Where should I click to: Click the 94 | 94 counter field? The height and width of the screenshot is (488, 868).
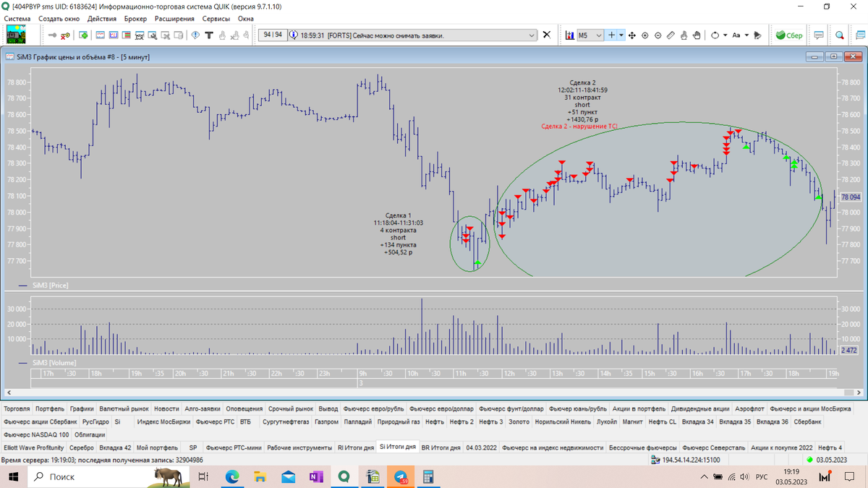click(273, 35)
